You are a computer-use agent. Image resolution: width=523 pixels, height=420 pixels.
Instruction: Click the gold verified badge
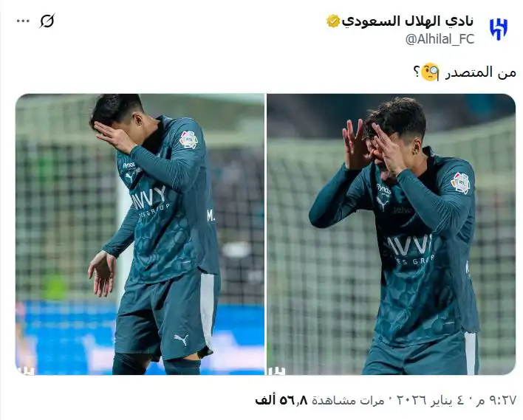coord(333,21)
